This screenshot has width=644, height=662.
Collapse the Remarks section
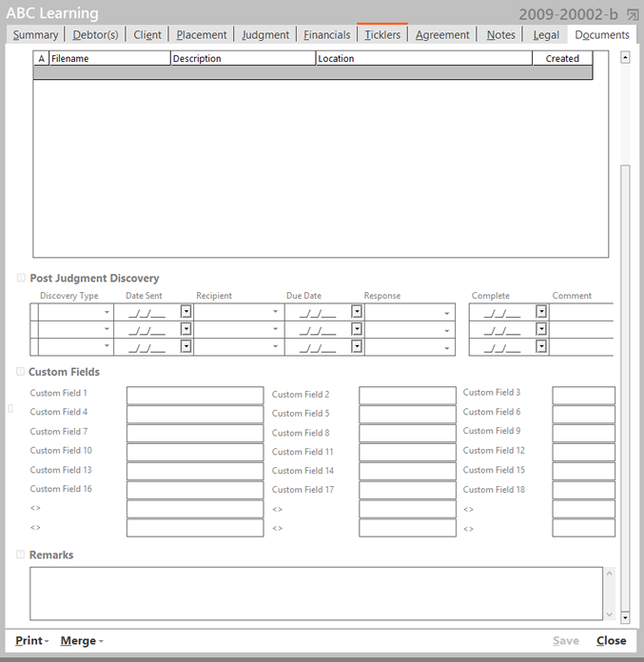(x=20, y=555)
